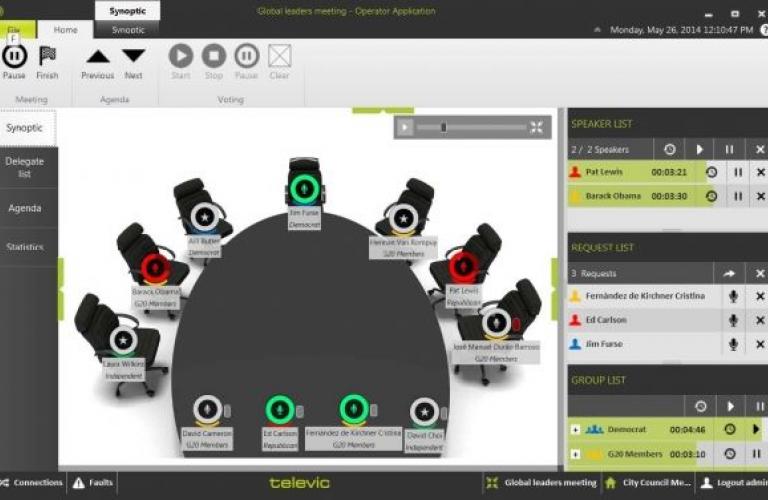Remove Jim Furse from request list
The image size is (768, 500).
[759, 344]
